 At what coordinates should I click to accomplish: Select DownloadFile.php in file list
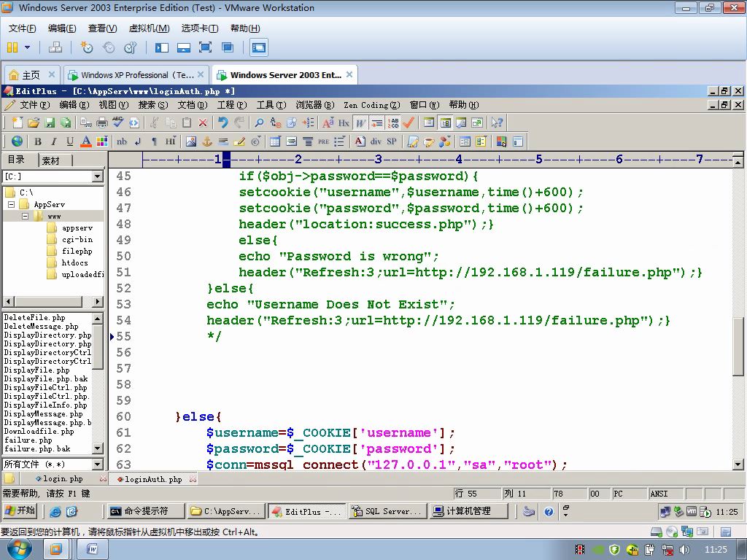click(39, 432)
